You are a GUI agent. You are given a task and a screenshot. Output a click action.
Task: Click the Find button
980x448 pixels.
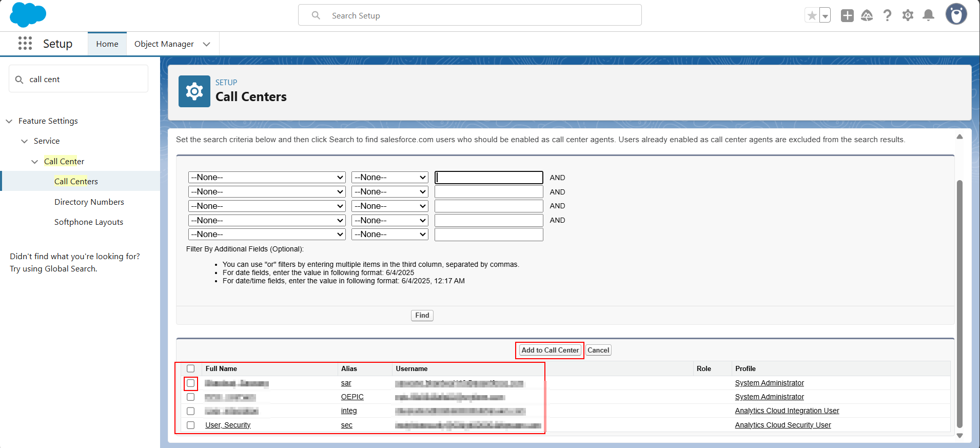422,316
